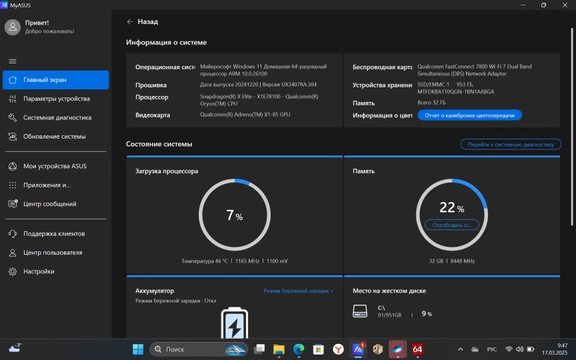
Task: Click the Snapdragon(R) X Elite processor value
Action: click(x=259, y=100)
